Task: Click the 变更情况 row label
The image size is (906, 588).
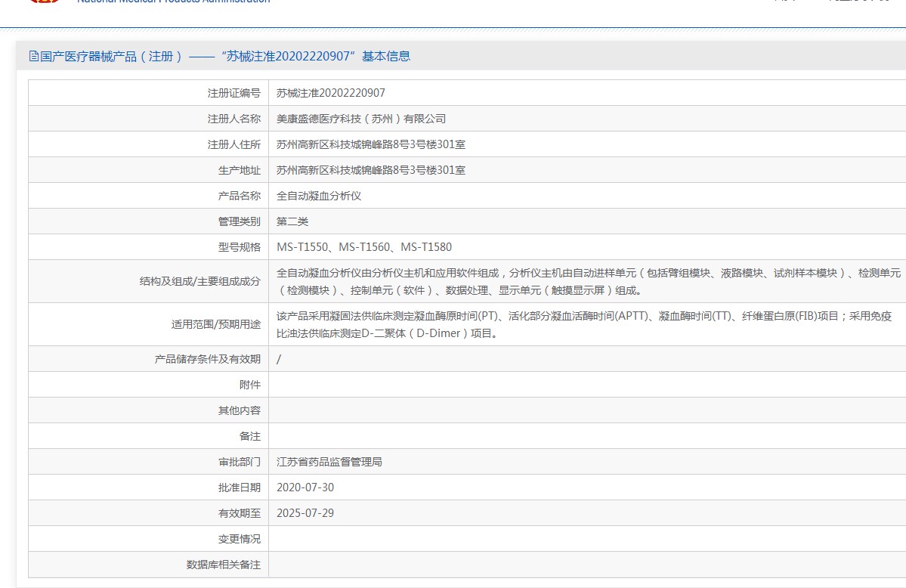Action: point(240,539)
